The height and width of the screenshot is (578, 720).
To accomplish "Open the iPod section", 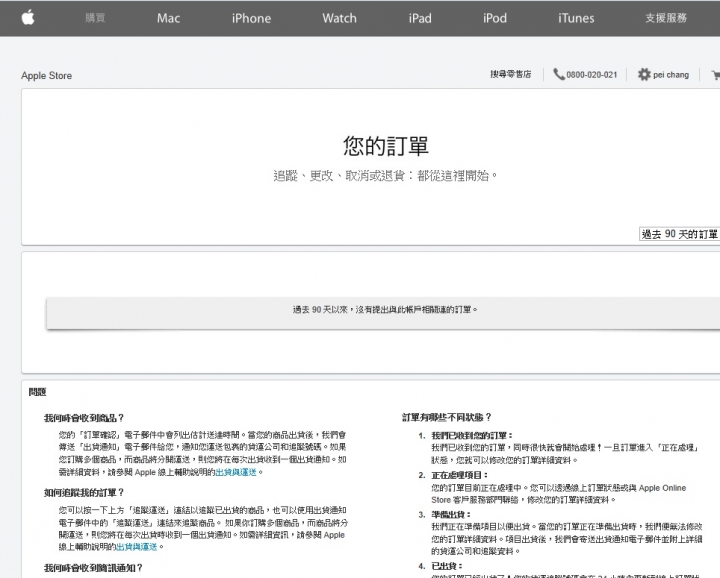I will [x=495, y=18].
